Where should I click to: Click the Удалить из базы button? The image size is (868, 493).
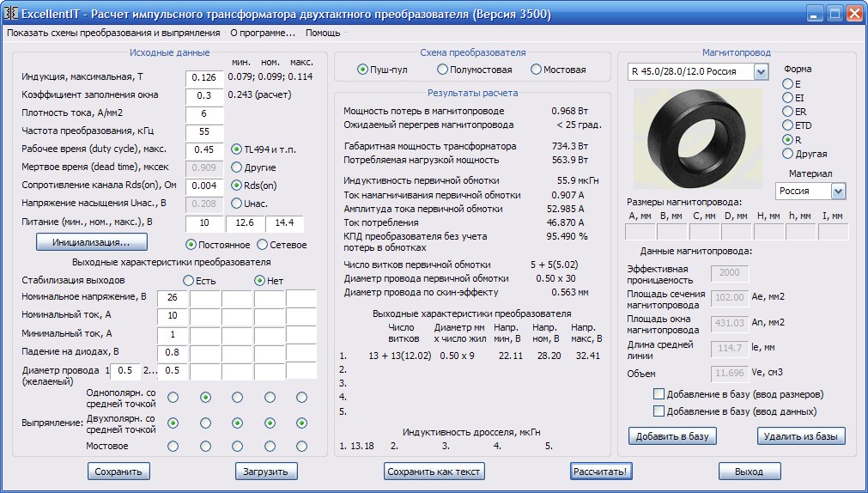[801, 436]
